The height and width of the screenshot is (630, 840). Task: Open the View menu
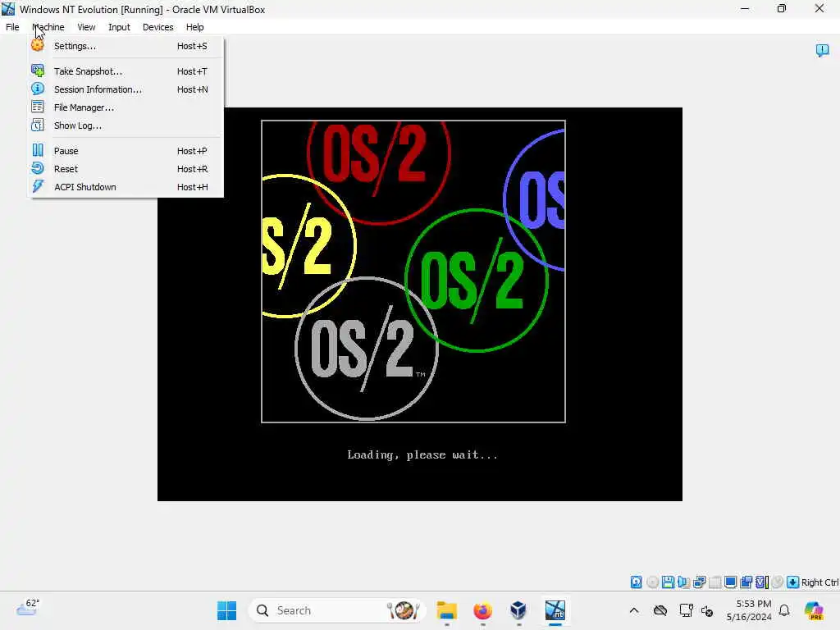coord(86,27)
